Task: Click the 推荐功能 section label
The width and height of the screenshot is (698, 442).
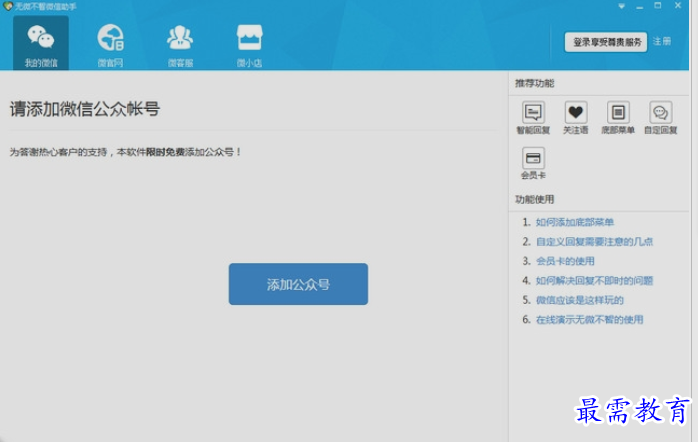Action: point(535,83)
